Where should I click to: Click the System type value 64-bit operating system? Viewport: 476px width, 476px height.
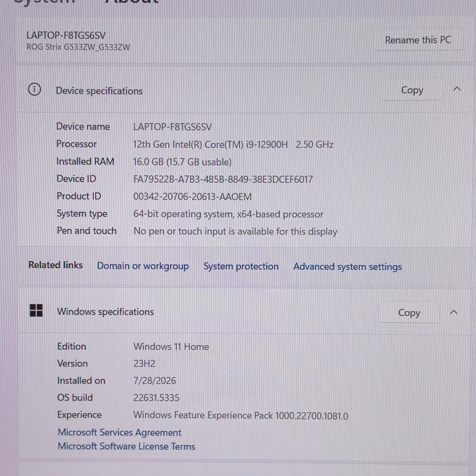tap(228, 214)
